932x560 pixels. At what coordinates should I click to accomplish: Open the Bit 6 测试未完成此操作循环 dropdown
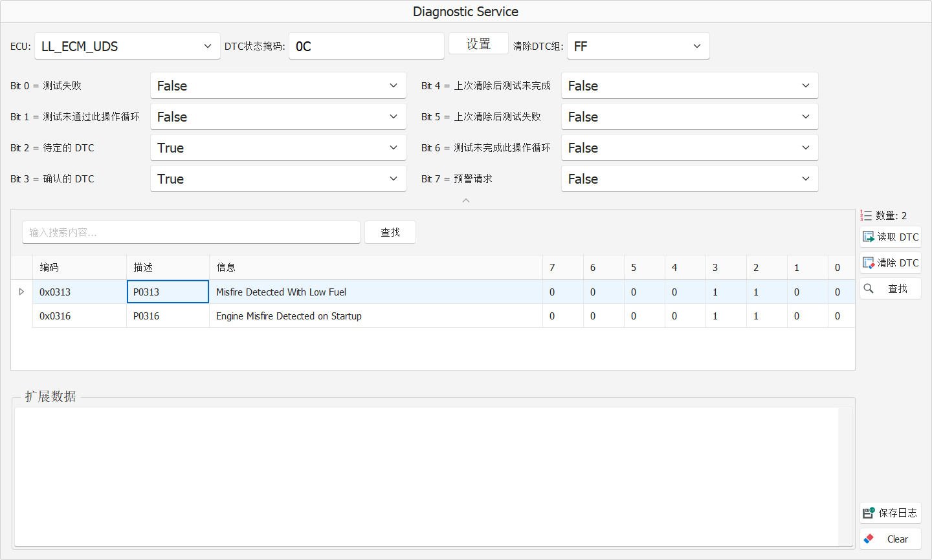690,147
